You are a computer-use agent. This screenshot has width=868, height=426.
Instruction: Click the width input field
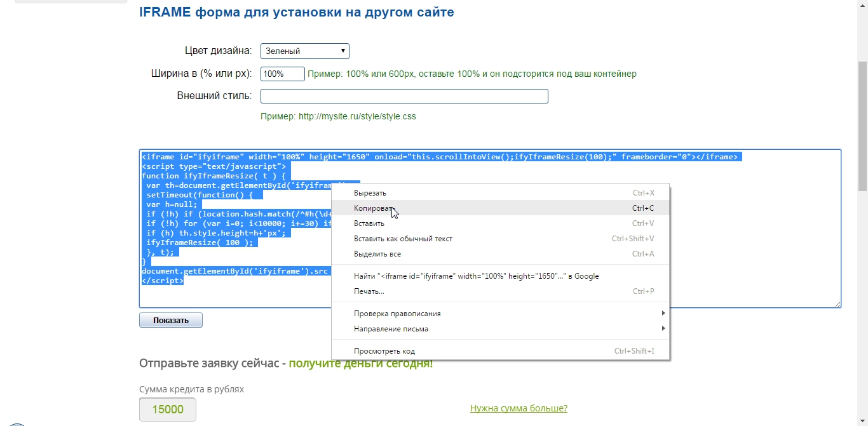tap(282, 74)
